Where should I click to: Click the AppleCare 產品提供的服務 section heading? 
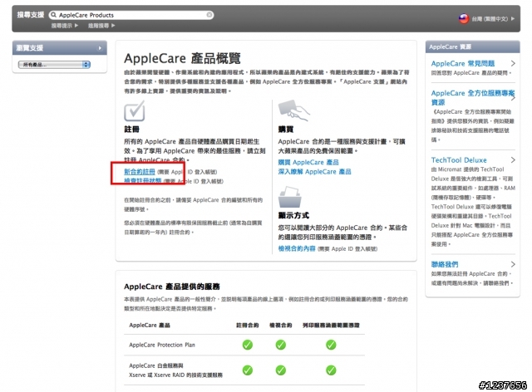click(172, 287)
